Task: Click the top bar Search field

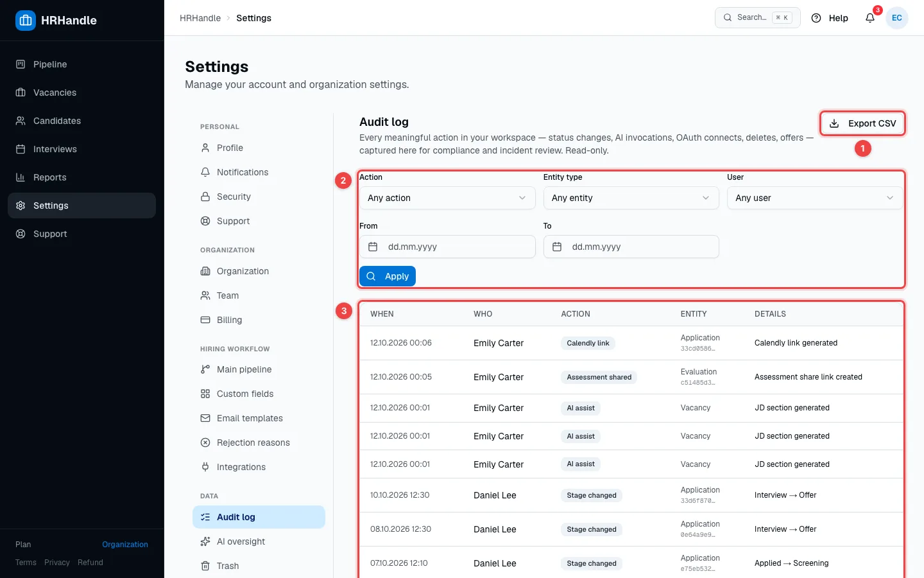Action: click(757, 18)
